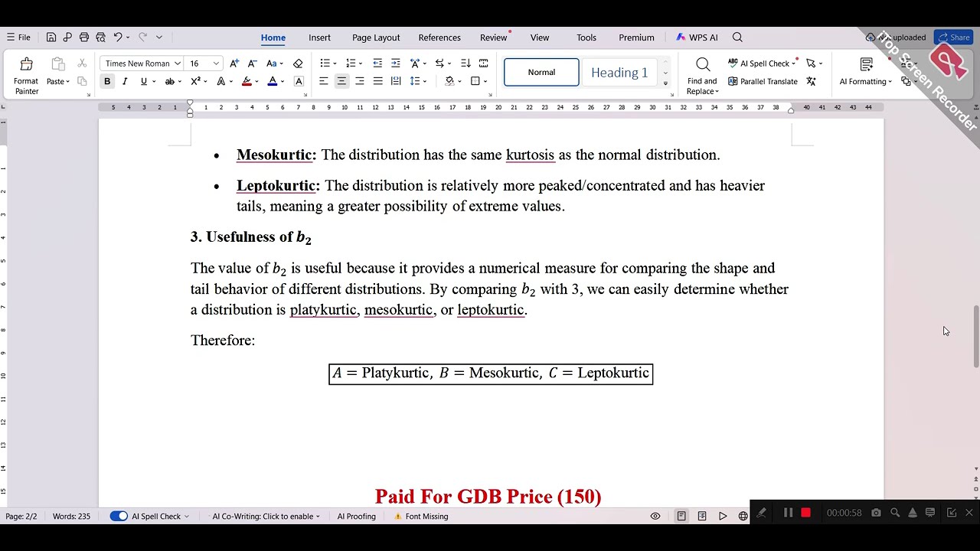
Task: Expand AI Co-Writing status bar dropdown
Action: point(318,516)
